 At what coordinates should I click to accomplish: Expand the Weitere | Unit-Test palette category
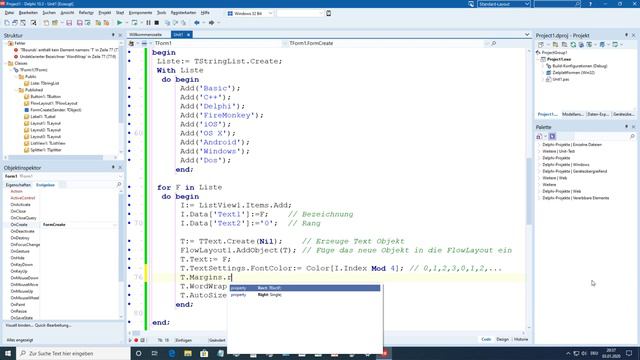pyautogui.click(x=539, y=151)
